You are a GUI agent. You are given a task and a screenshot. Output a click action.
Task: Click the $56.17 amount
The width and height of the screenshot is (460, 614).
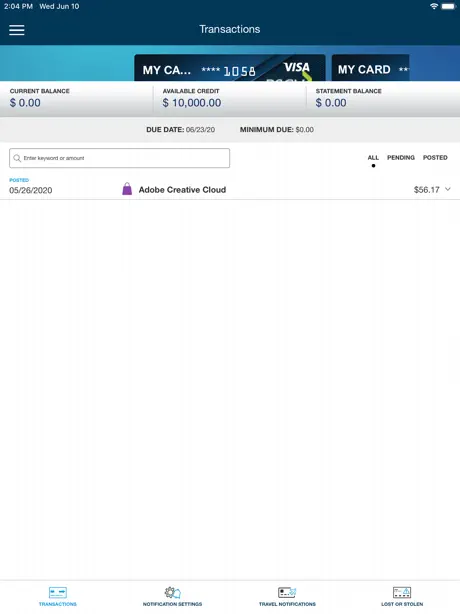426,190
